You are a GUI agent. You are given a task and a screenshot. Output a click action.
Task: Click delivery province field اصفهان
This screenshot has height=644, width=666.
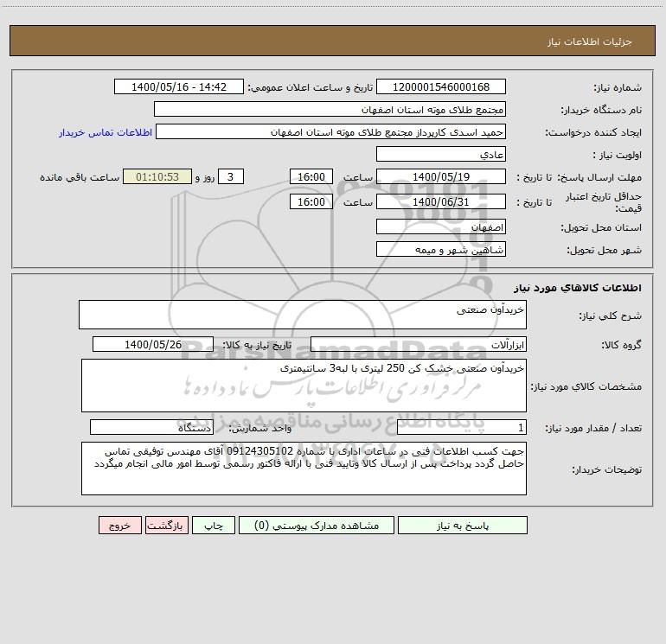[441, 226]
